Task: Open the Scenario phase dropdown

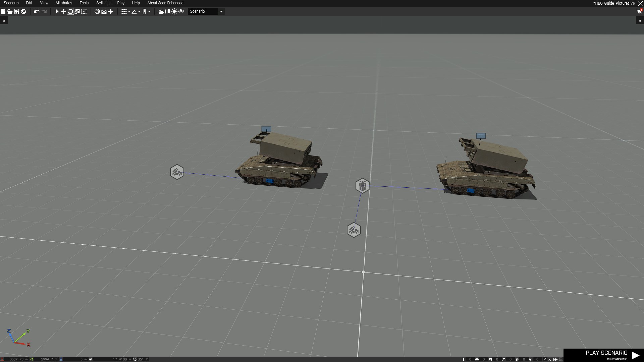Action: coord(206,11)
